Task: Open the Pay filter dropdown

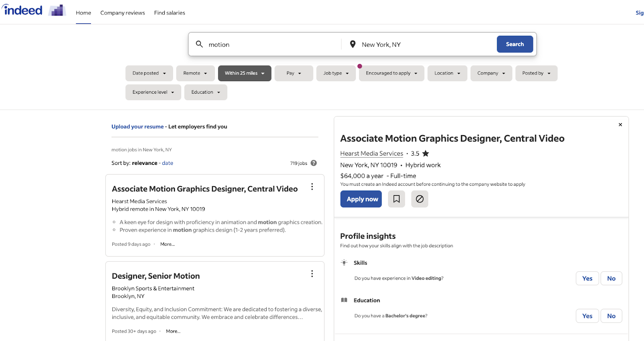Action: 294,73
